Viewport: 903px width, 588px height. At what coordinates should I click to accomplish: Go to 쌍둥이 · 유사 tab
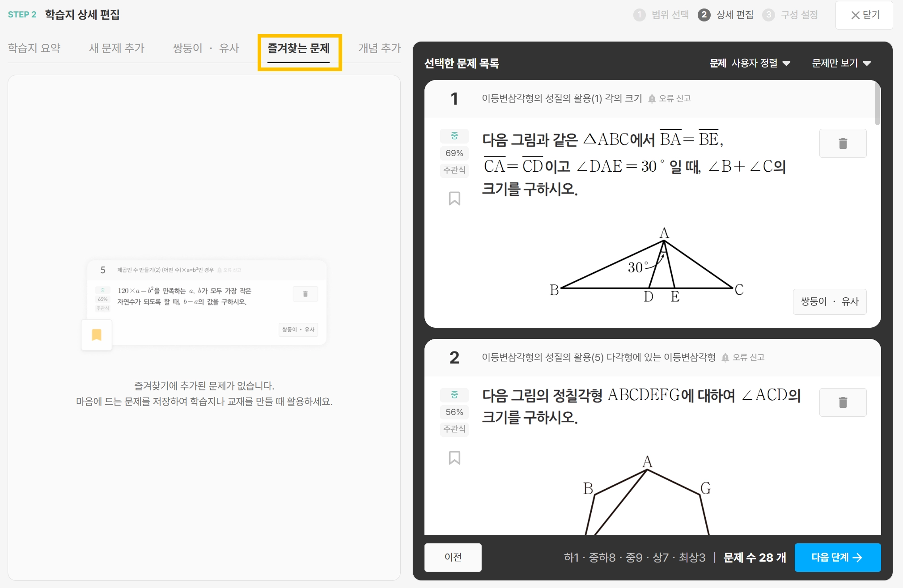[x=206, y=48]
